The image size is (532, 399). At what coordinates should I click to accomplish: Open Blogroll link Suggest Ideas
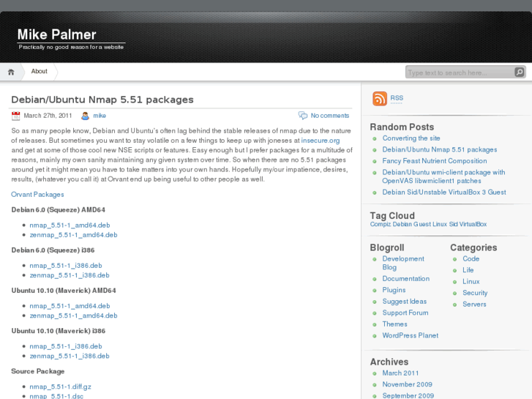point(405,302)
